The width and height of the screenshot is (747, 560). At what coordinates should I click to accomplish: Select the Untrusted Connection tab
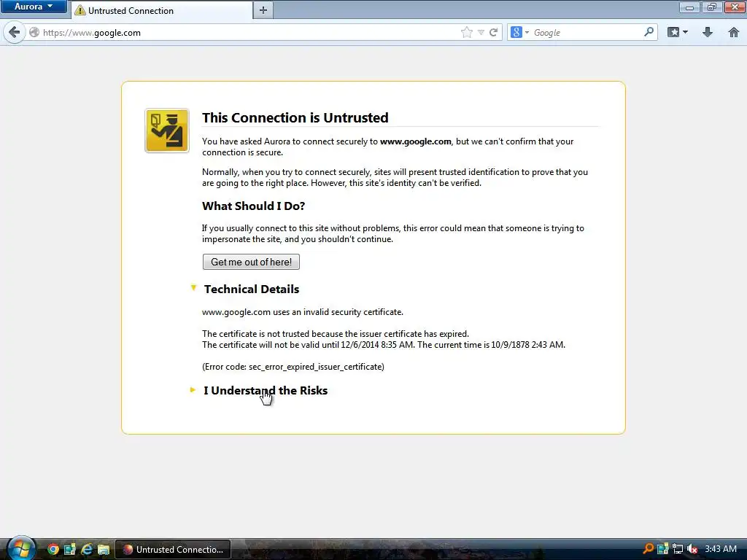click(162, 10)
